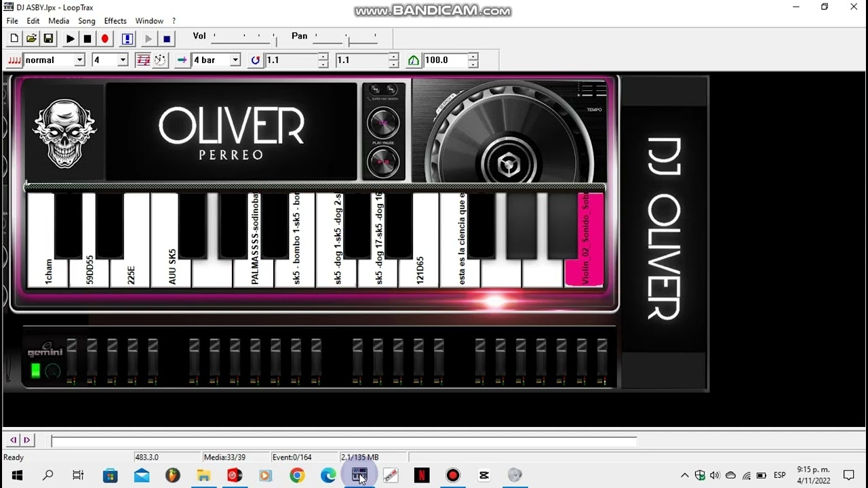Image resolution: width=868 pixels, height=488 pixels.
Task: Click the Vol slider
Action: click(244, 38)
